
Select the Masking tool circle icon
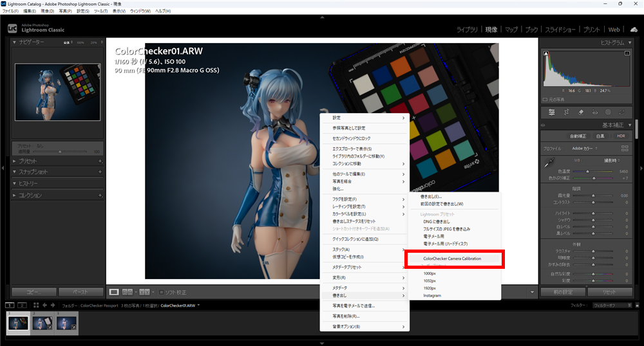(x=609, y=113)
